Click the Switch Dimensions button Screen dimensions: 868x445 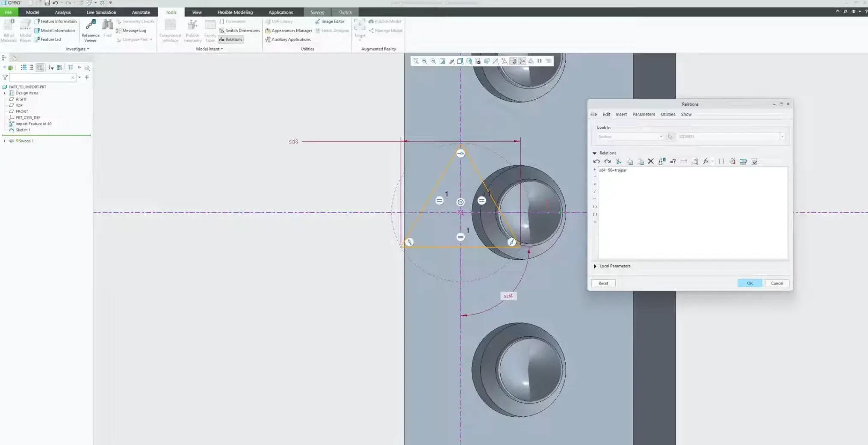coord(239,30)
